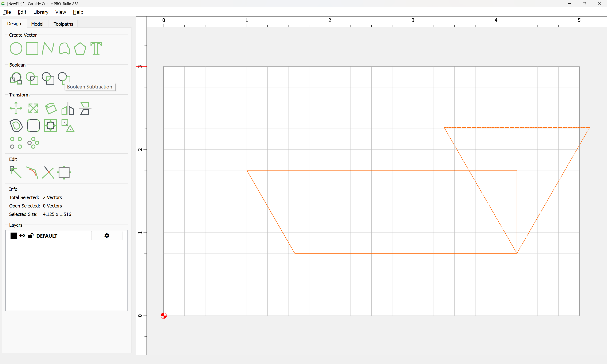
Task: Activate the Move transform tool
Action: tap(16, 108)
